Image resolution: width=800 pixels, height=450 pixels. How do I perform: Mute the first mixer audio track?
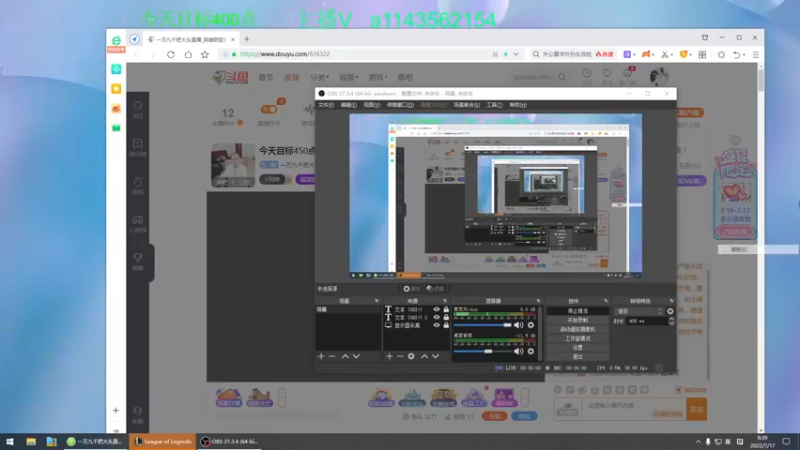518,325
